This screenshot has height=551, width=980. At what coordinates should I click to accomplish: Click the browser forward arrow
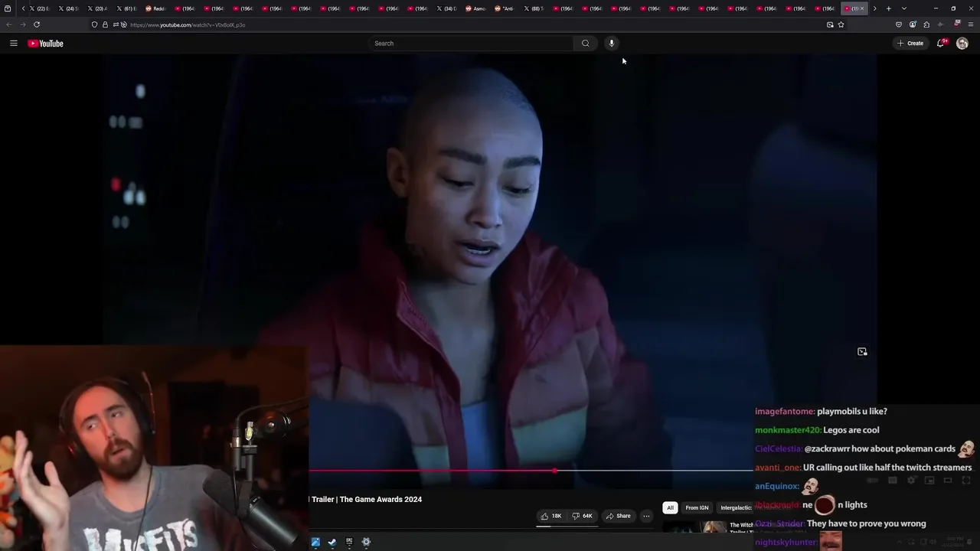(23, 24)
